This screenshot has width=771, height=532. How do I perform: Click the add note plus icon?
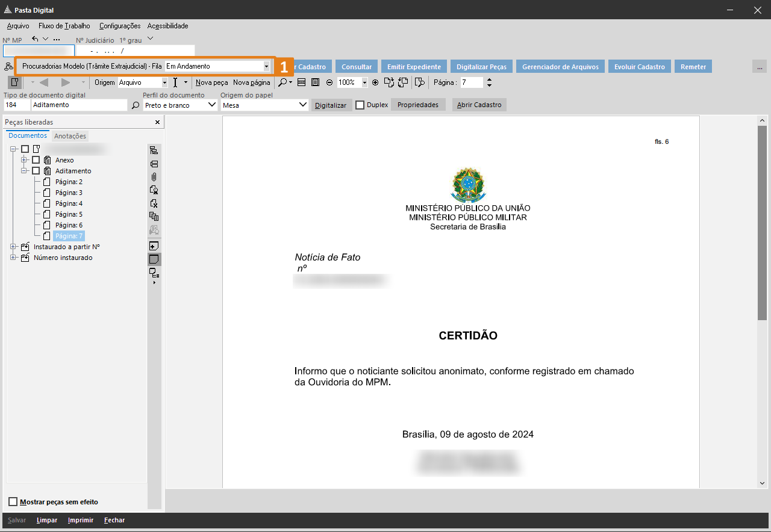tap(154, 246)
